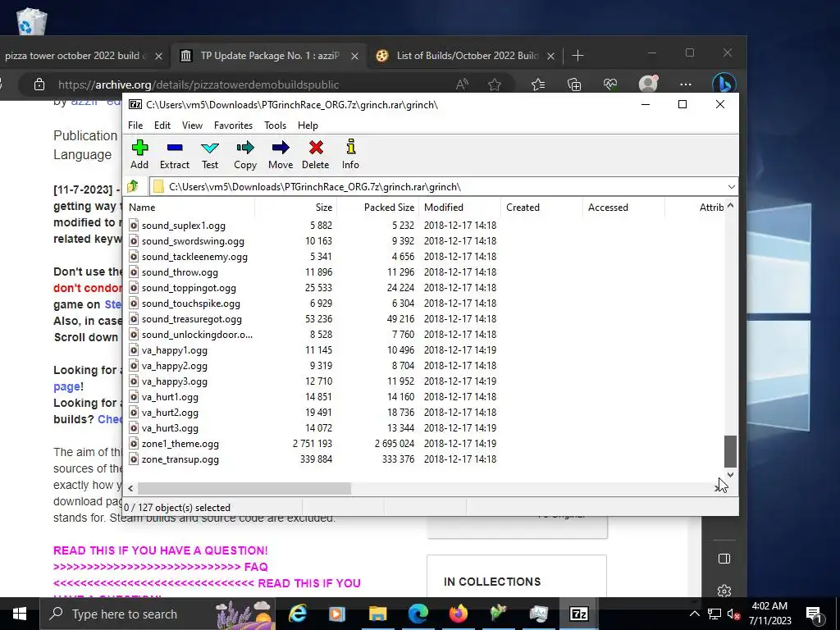Open the View menu in 7-Zip
The image size is (840, 630).
[x=192, y=126]
